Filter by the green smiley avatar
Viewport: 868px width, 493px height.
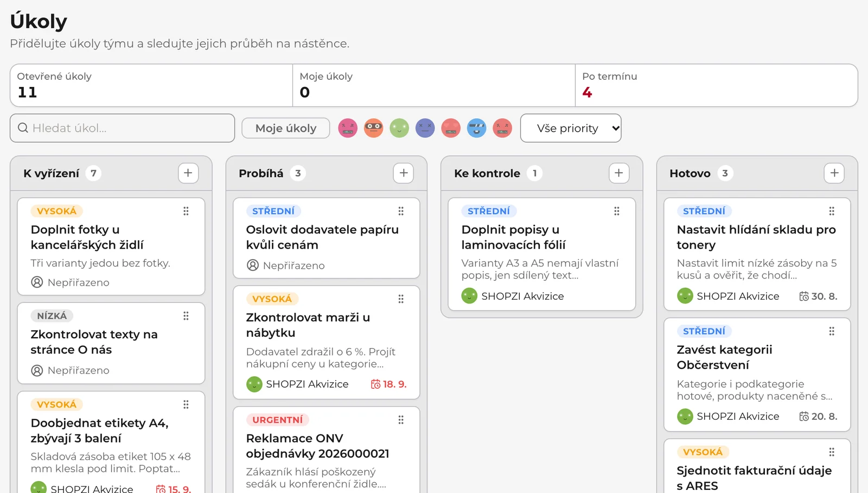tap(399, 128)
